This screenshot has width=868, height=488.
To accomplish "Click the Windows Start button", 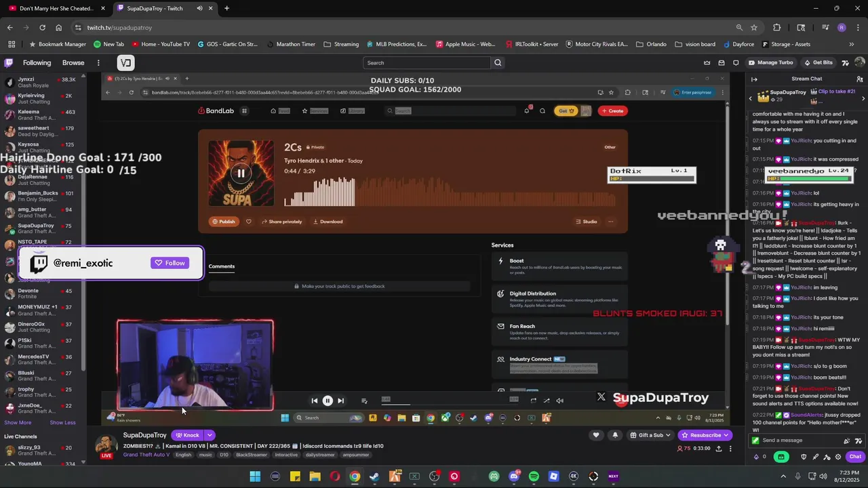I will pyautogui.click(x=255, y=476).
